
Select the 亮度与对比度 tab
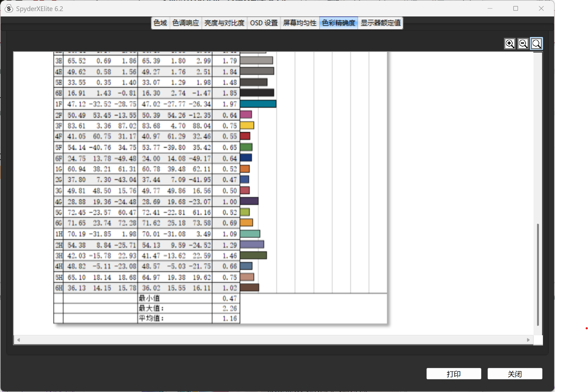224,23
